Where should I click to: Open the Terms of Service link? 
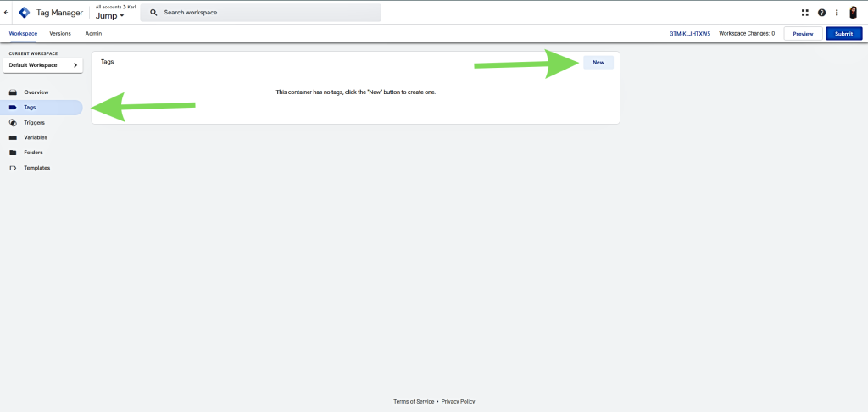(x=414, y=401)
